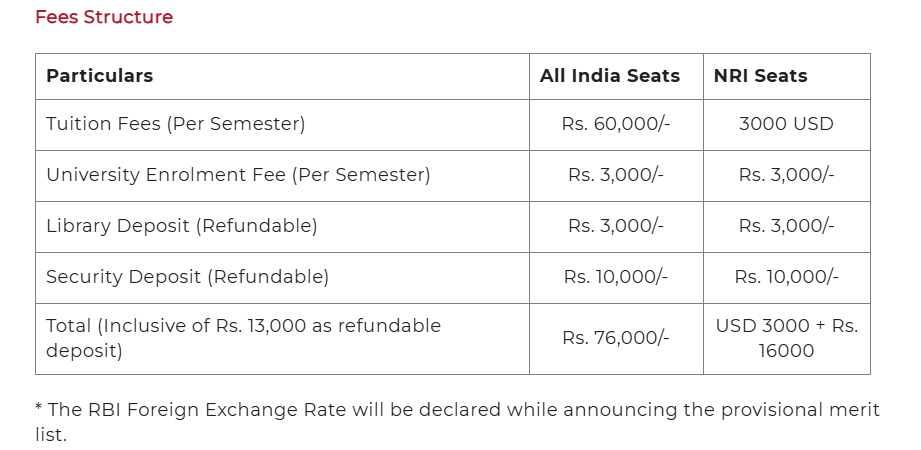Screen dimensions: 921x450
Task: Click the Rs. 60,000/- tuition fee cell
Action: point(616,125)
